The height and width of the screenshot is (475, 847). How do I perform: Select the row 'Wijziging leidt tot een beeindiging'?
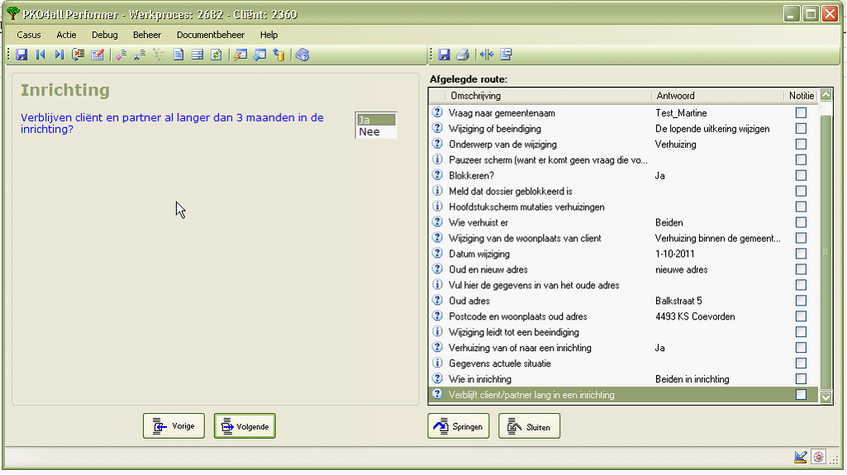(x=624, y=332)
